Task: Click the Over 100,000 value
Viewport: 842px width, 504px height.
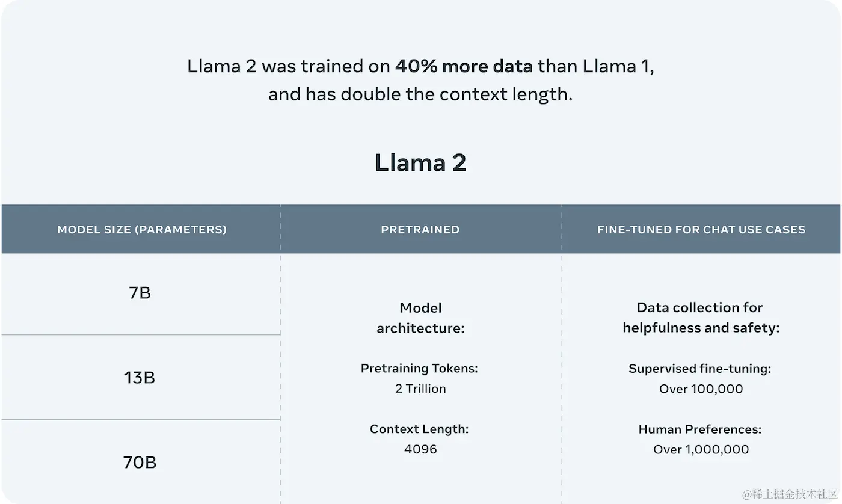Action: [701, 389]
